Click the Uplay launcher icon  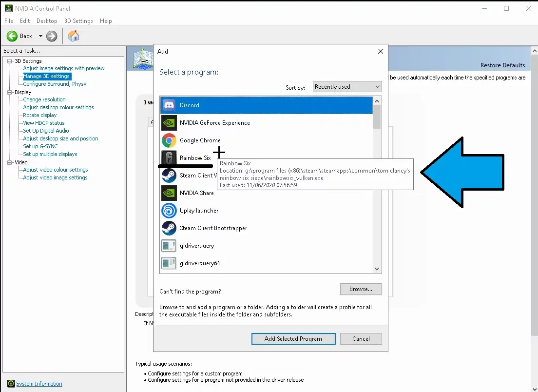coord(169,211)
